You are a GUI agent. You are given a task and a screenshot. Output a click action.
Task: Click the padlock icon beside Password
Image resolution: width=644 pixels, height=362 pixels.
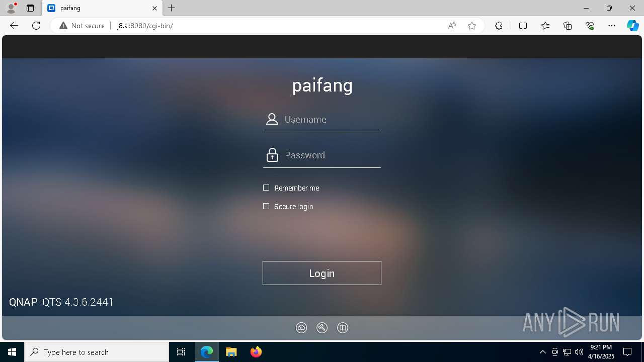(272, 155)
